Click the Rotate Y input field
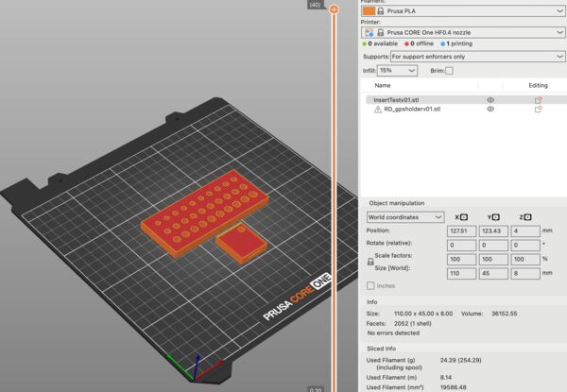Viewport: 567px width, 392px height. (493, 246)
